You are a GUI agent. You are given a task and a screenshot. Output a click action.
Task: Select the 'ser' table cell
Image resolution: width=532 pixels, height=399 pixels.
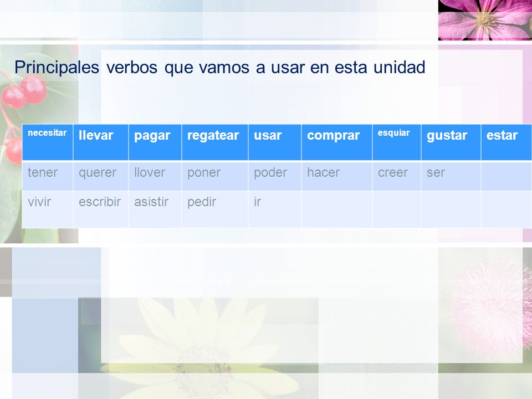click(451, 176)
